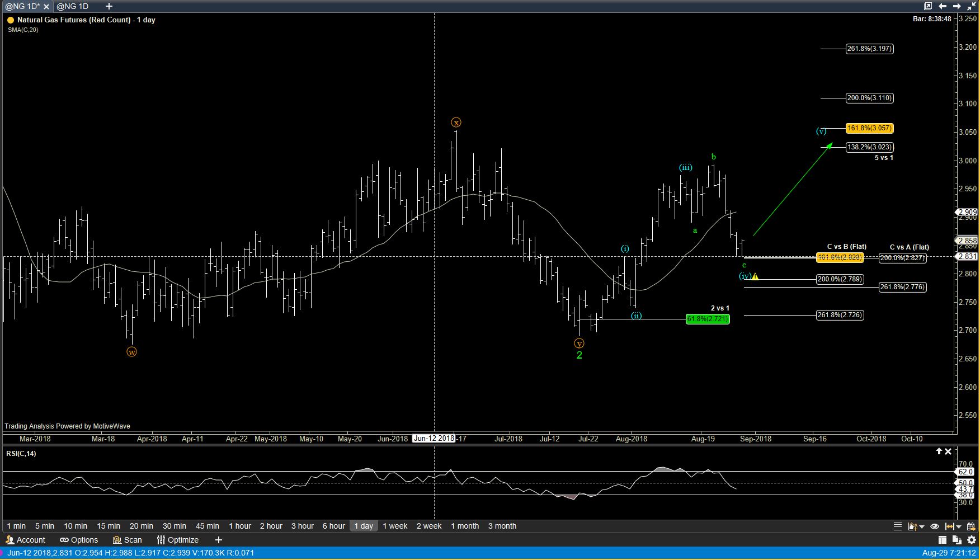The height and width of the screenshot is (560, 980).
Task: Click the add study chart icon
Action: (x=912, y=526)
